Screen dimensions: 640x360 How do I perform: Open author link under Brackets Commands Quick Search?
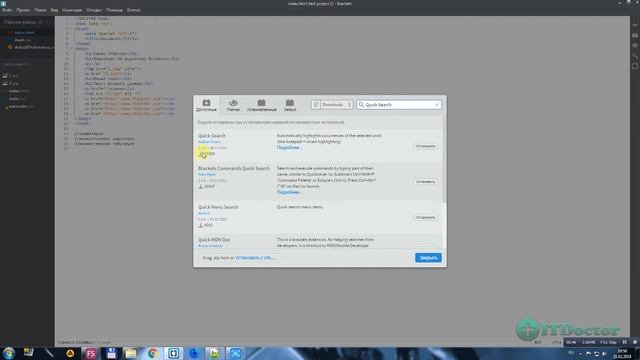click(207, 174)
